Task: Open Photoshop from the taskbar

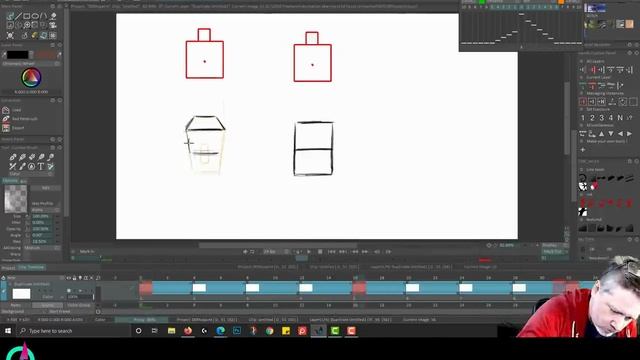Action: coord(237,331)
